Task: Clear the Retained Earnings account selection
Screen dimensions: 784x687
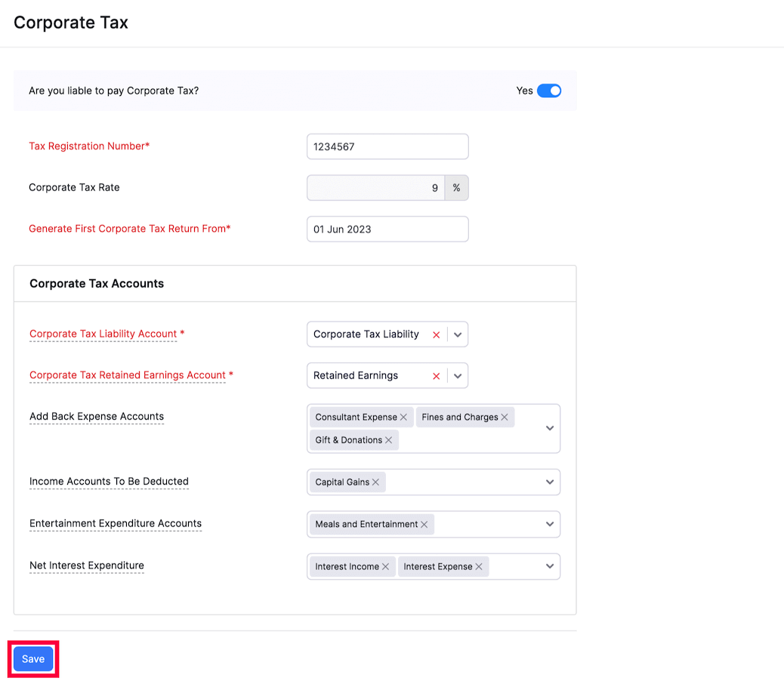Action: coord(436,375)
